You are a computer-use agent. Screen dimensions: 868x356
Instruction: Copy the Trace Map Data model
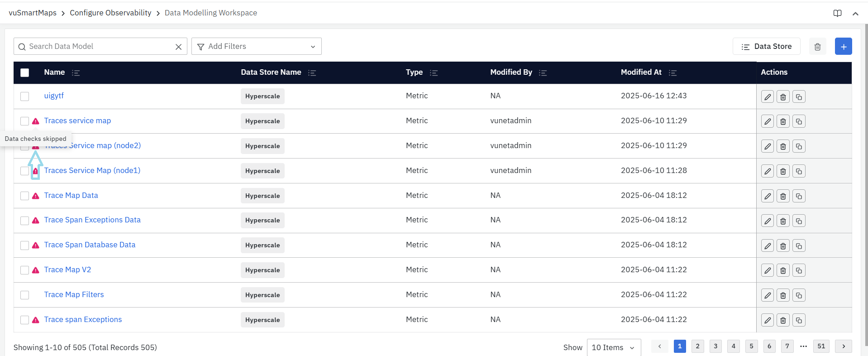click(x=799, y=196)
